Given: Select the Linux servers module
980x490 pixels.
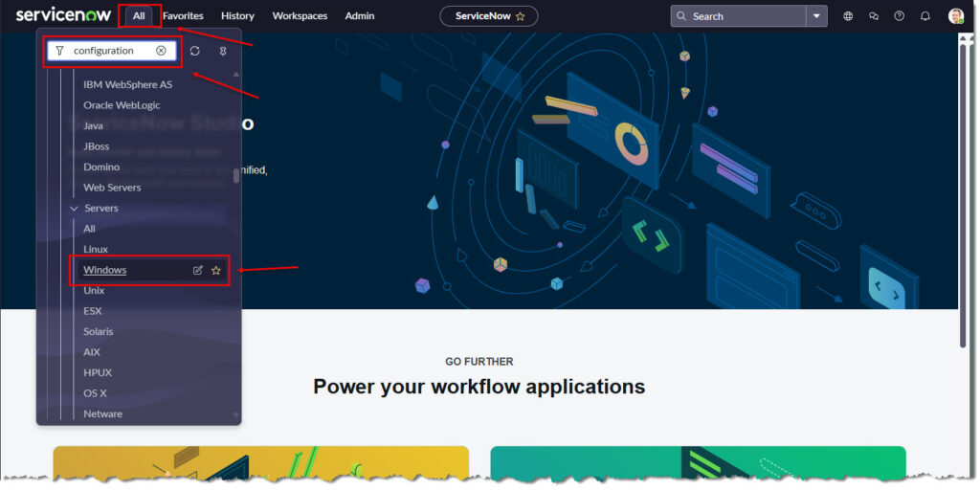Looking at the screenshot, I should click(96, 250).
